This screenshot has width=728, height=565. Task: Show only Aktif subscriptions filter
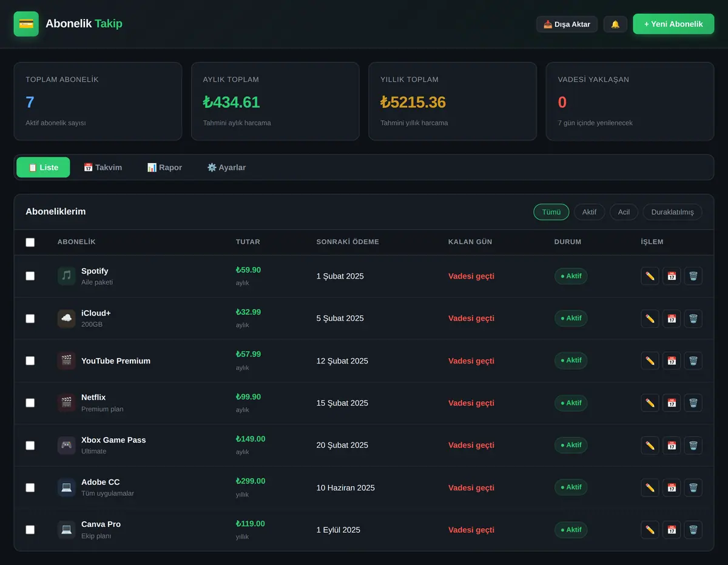click(x=589, y=212)
